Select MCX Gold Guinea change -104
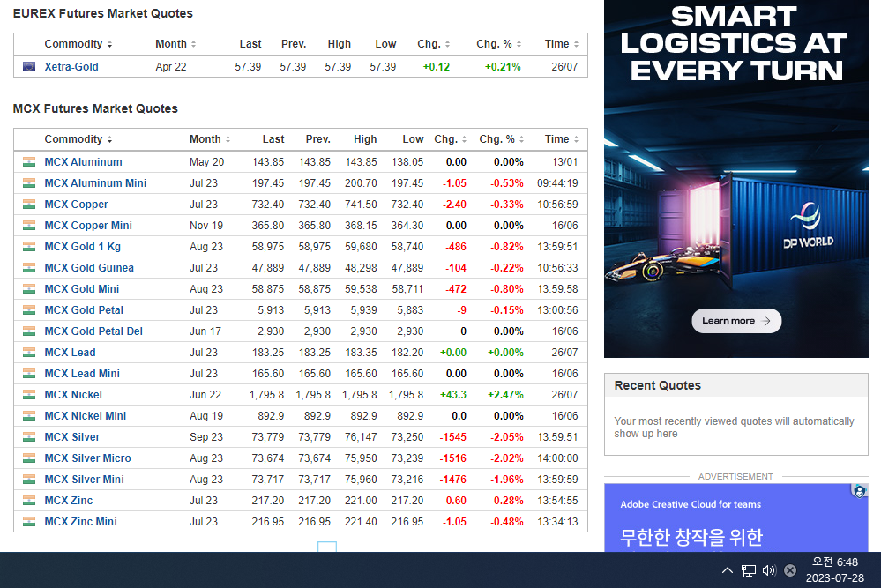This screenshot has width=881, height=588. pos(456,268)
